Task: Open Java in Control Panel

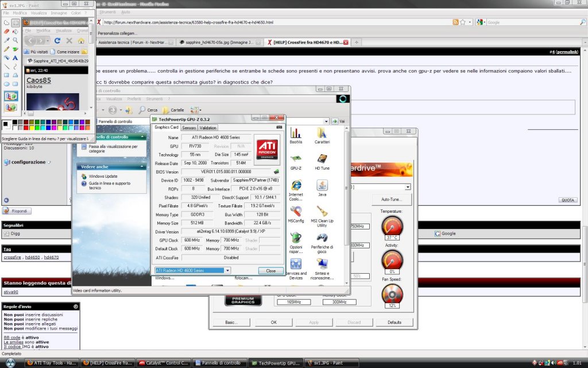Action: pyautogui.click(x=322, y=188)
